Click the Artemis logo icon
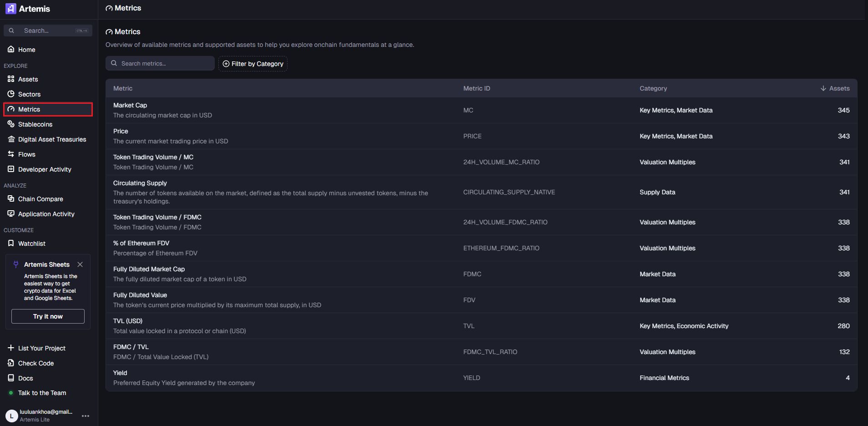The width and height of the screenshot is (868, 426). pyautogui.click(x=11, y=9)
